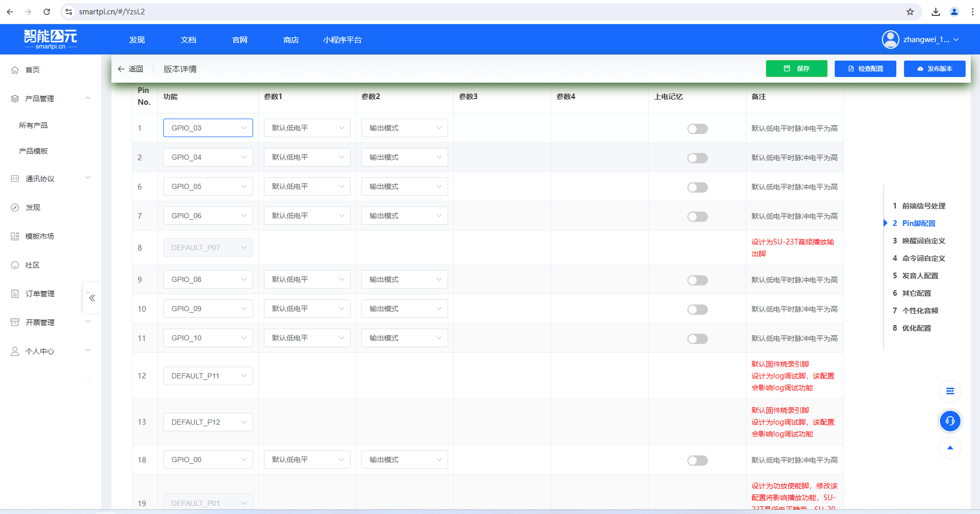Click the browser download icon
Screen dimensions: 980x514
click(935, 12)
